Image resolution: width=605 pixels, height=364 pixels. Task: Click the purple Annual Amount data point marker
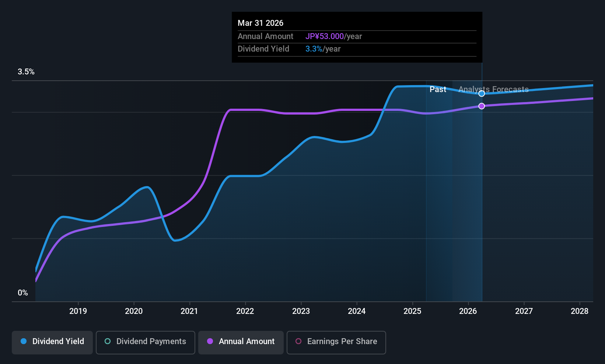482,106
